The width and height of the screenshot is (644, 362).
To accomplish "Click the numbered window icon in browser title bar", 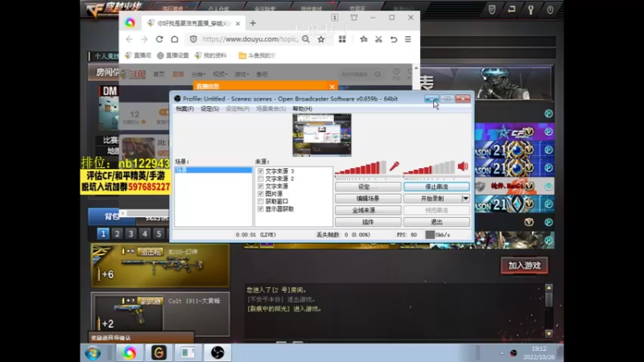I will (x=335, y=18).
